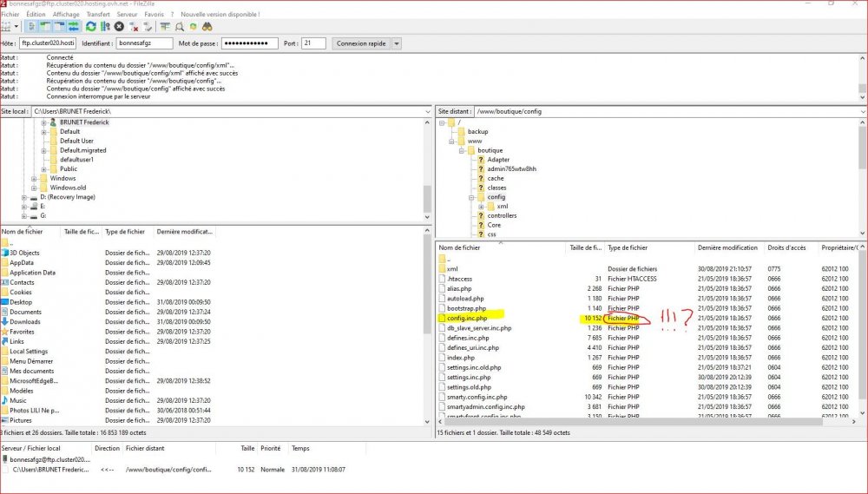Screen dimensions: 868x494
Task: Open the Site Manager icon
Action: 7,27
